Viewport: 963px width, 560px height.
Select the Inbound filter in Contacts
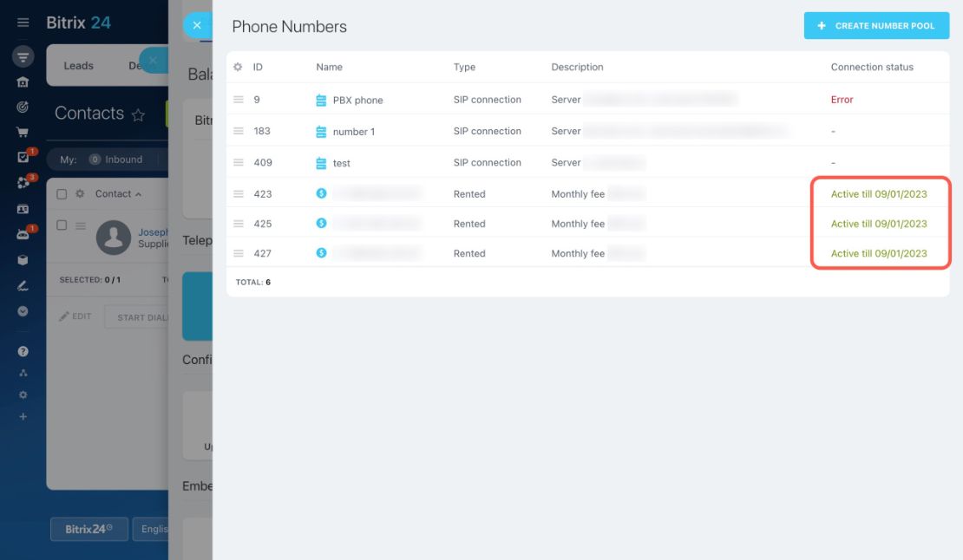[116, 160]
